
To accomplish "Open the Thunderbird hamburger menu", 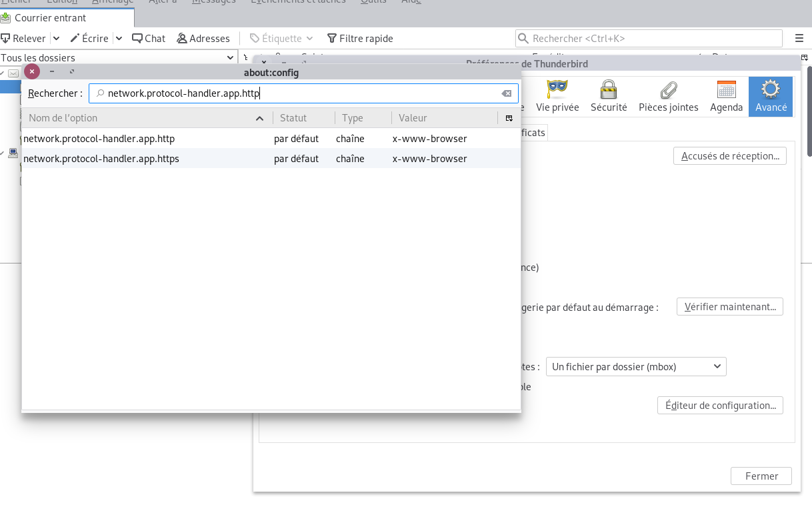I will tap(799, 39).
